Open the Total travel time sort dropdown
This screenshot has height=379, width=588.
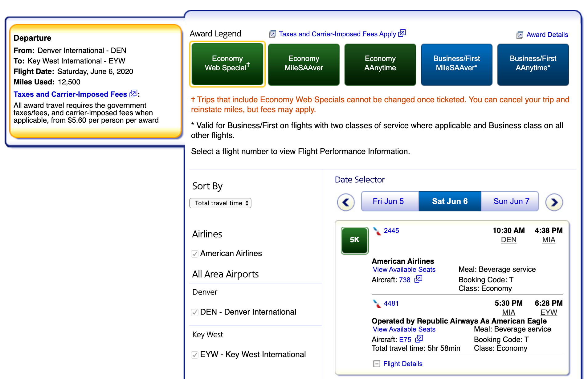click(x=220, y=203)
